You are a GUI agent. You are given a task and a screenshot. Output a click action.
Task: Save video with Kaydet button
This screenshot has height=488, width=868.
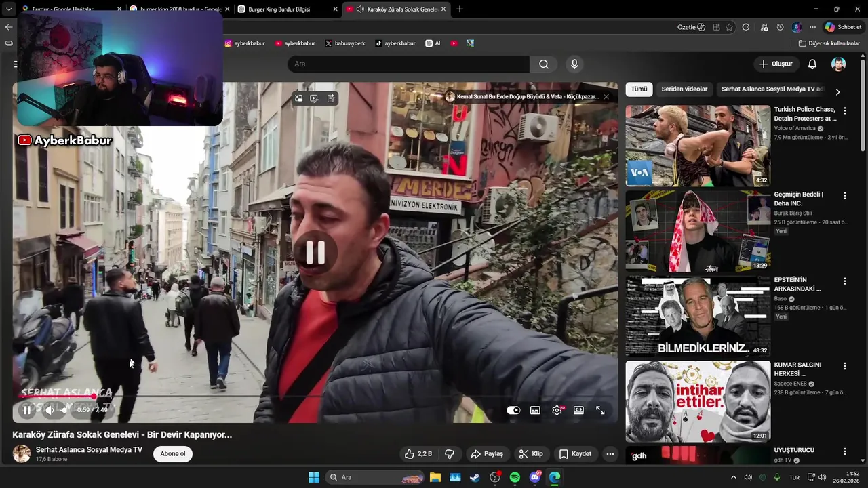pos(575,454)
